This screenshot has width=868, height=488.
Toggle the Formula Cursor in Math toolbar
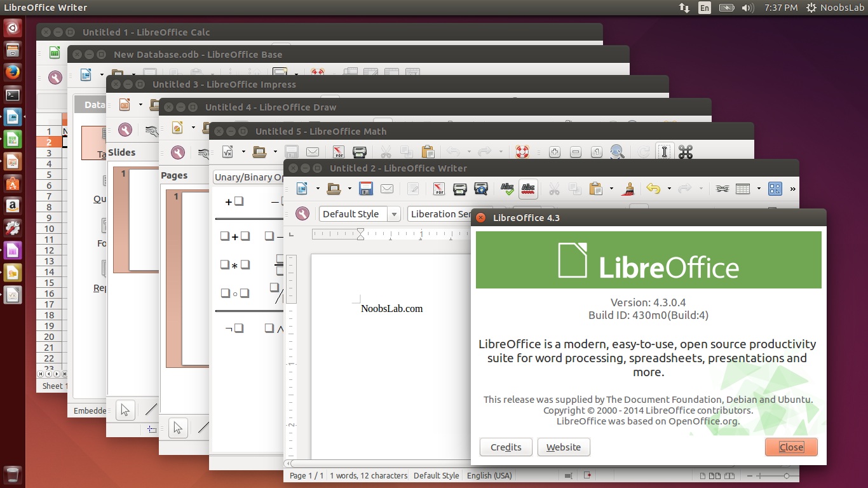click(x=665, y=152)
